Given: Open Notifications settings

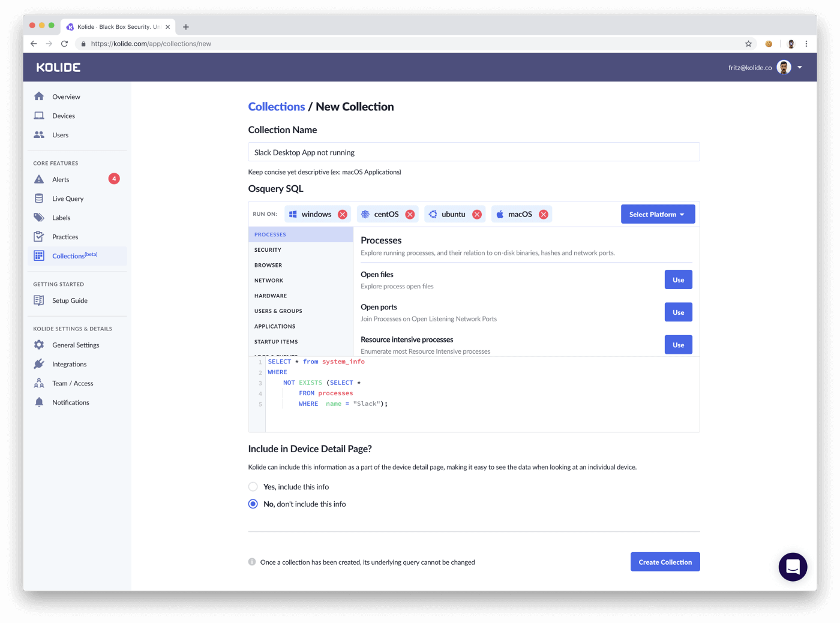Looking at the screenshot, I should tap(70, 402).
